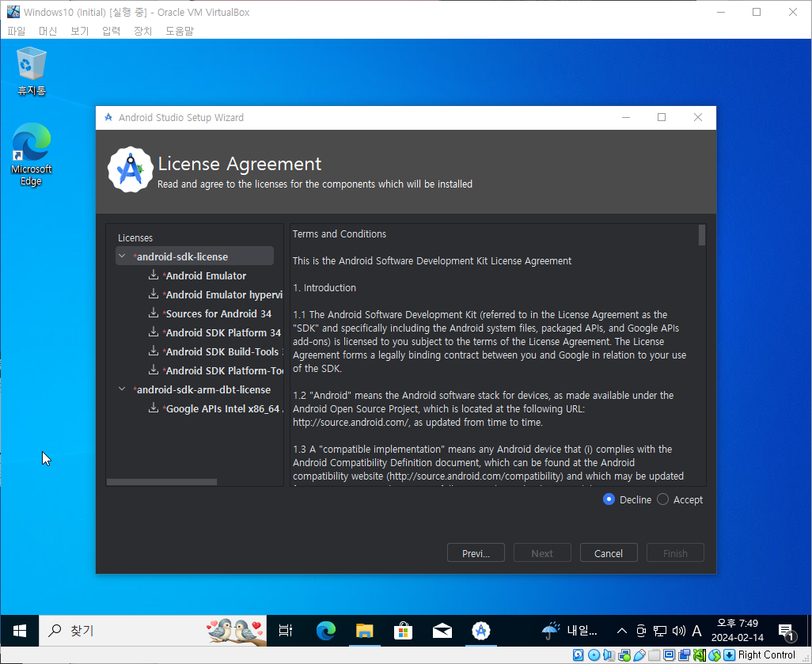Screen dimensions: 812x664
Task: Click the guest volume speaker tray icon
Action: 678,630
